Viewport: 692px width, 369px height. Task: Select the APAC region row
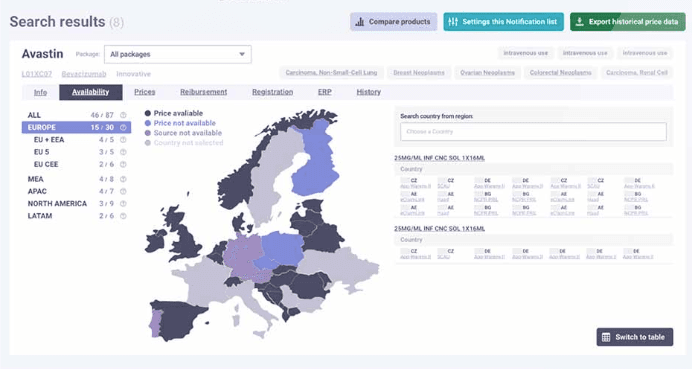tap(76, 192)
